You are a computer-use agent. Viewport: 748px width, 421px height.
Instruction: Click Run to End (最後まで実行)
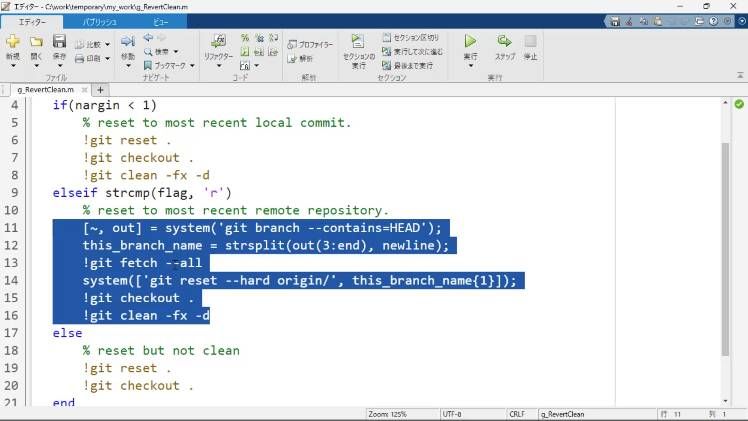407,65
